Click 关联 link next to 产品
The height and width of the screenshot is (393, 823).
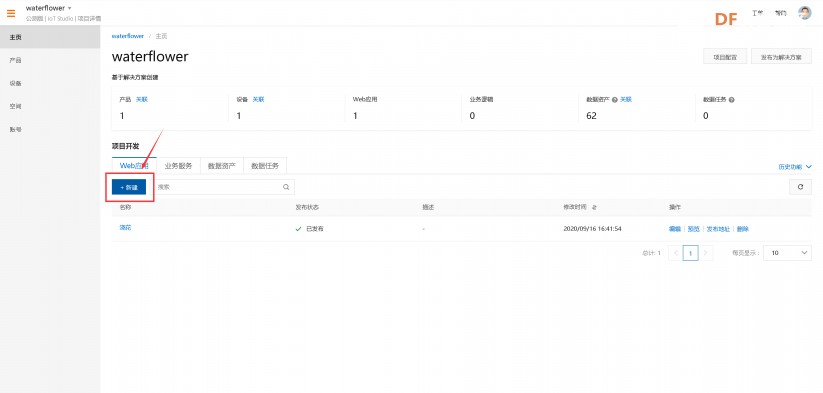pos(142,99)
